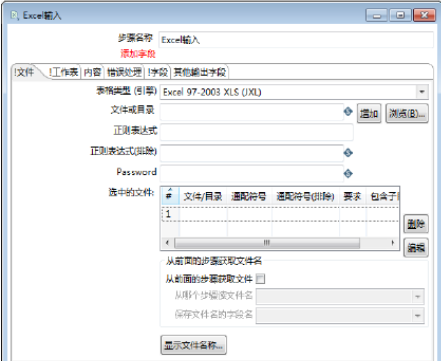Screen dimensions: 441x361
Task: Open the 错误处理 tab
Action: pyautogui.click(x=124, y=72)
